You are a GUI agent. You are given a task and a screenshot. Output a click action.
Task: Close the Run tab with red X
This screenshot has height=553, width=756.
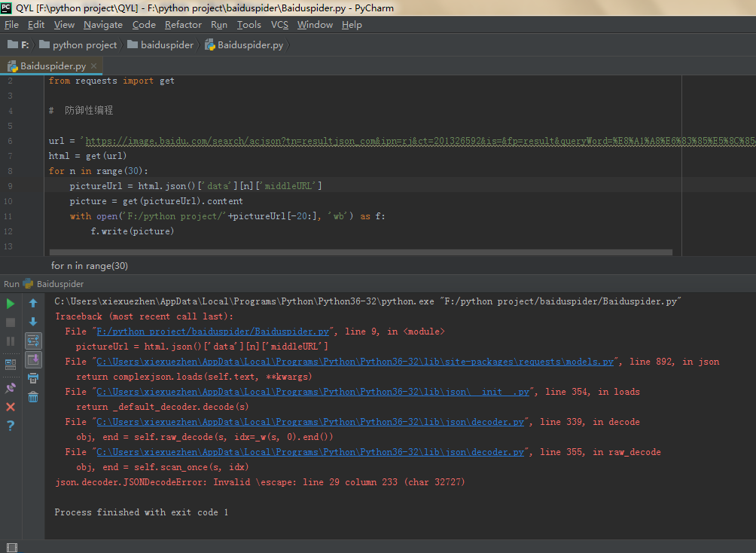pos(11,407)
